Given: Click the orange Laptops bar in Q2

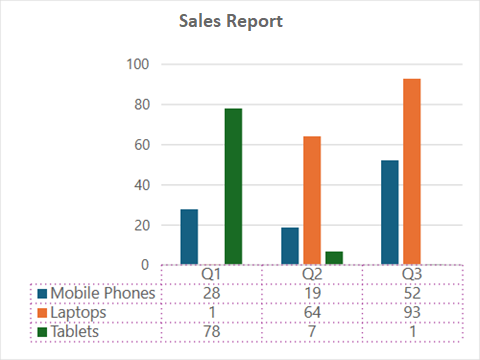Looking at the screenshot, I should point(312,200).
